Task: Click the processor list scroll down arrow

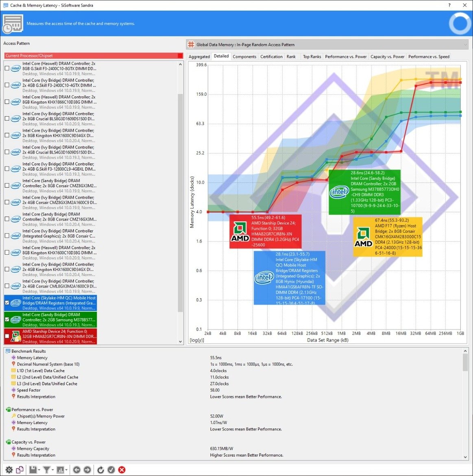Action: pos(180,341)
